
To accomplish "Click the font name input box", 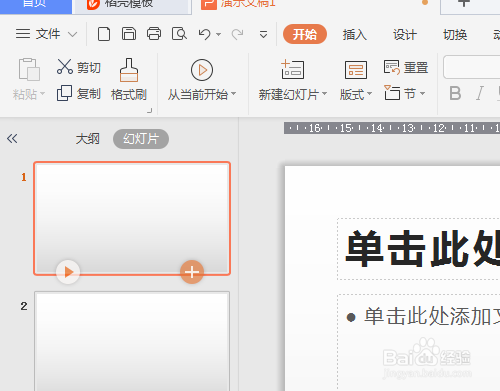I will [471, 67].
